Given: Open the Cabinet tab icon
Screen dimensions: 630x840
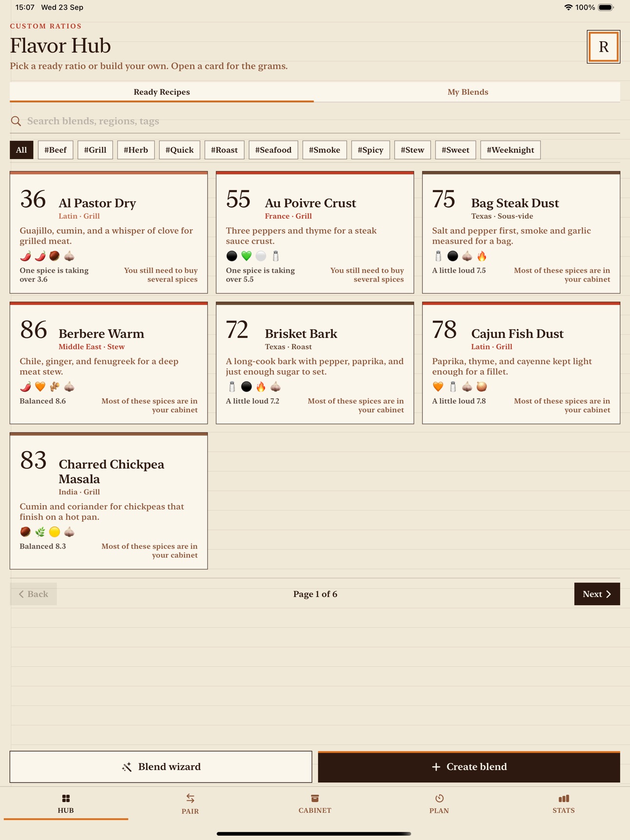Looking at the screenshot, I should coord(315,798).
